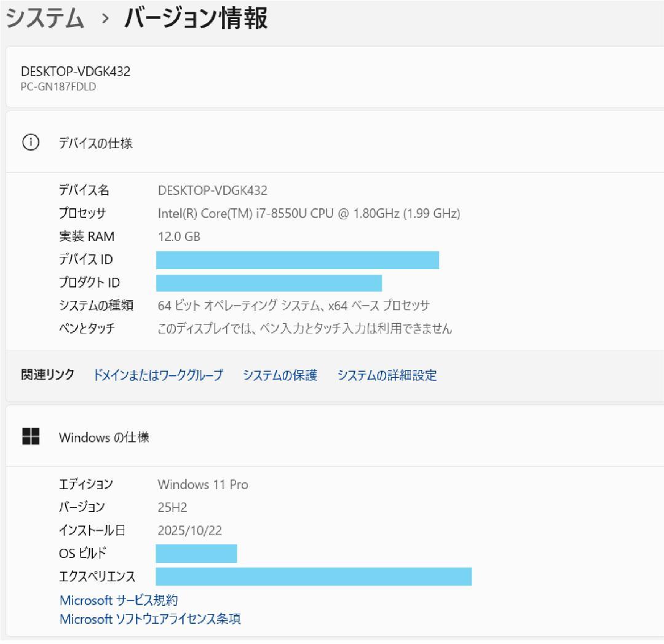Image resolution: width=664 pixels, height=644 pixels.
Task: Select the エディション value Windows 11 Pro
Action: coord(203,484)
